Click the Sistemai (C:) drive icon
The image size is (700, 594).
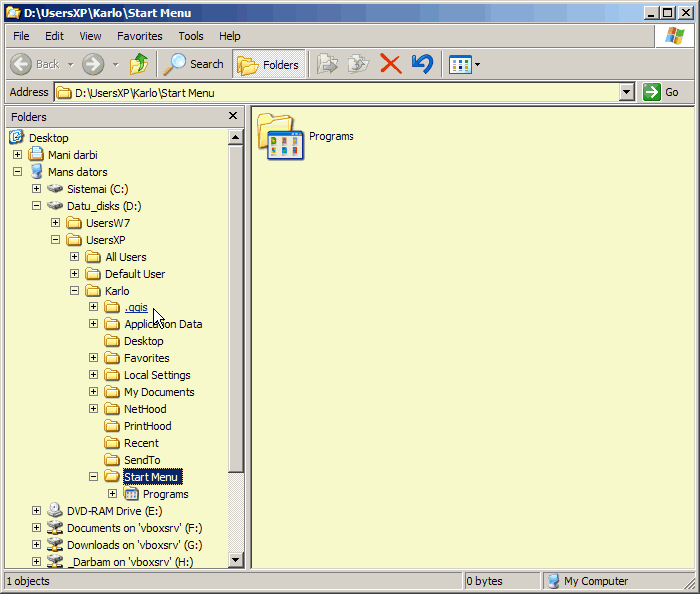pyautogui.click(x=55, y=189)
